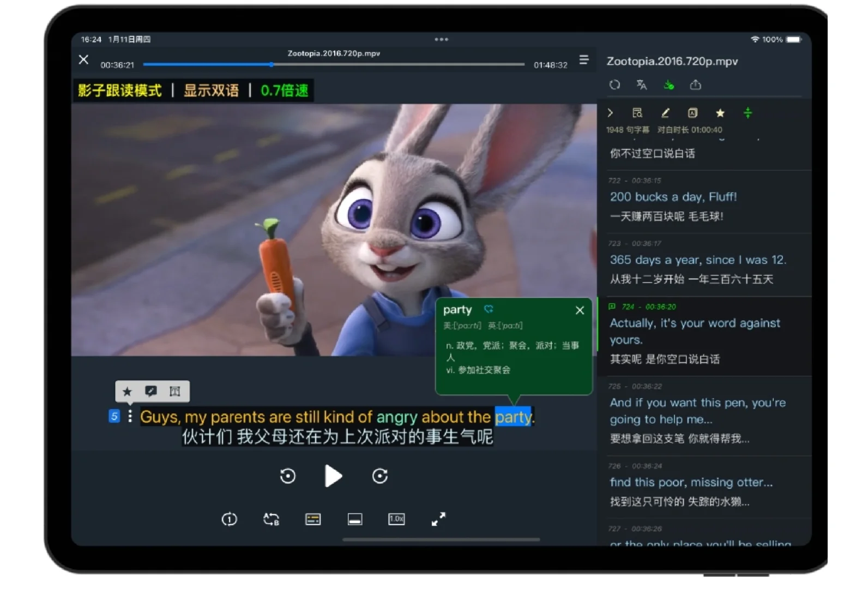Add the word party to favorites
The height and width of the screenshot is (589, 868).
coord(489,309)
